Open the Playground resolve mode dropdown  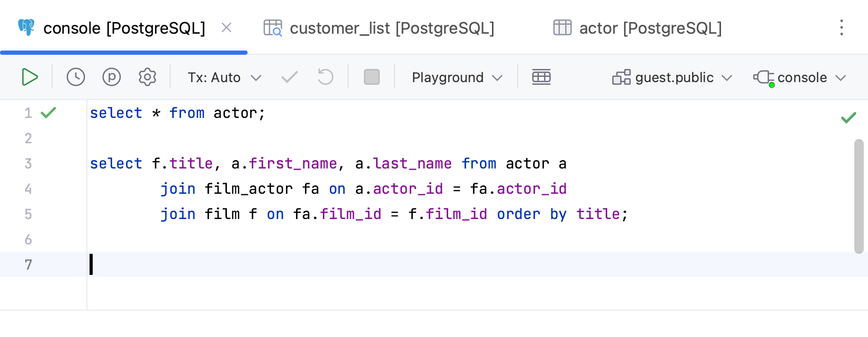tap(457, 77)
